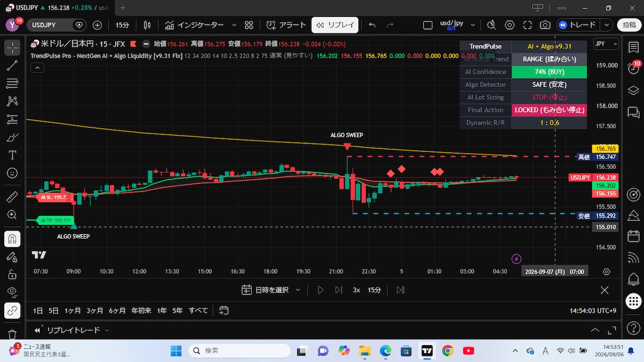Step replay forward one bar
Screen dimensions: 644x362
[x=338, y=290]
